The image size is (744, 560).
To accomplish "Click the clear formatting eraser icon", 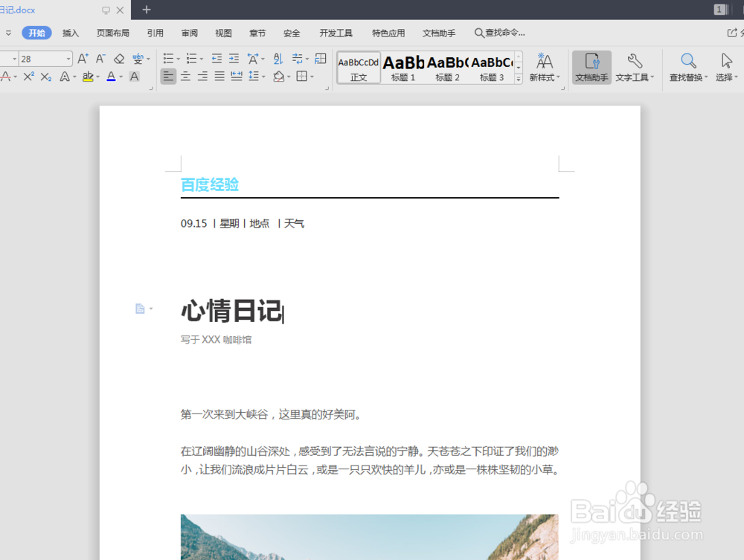I will coord(119,58).
